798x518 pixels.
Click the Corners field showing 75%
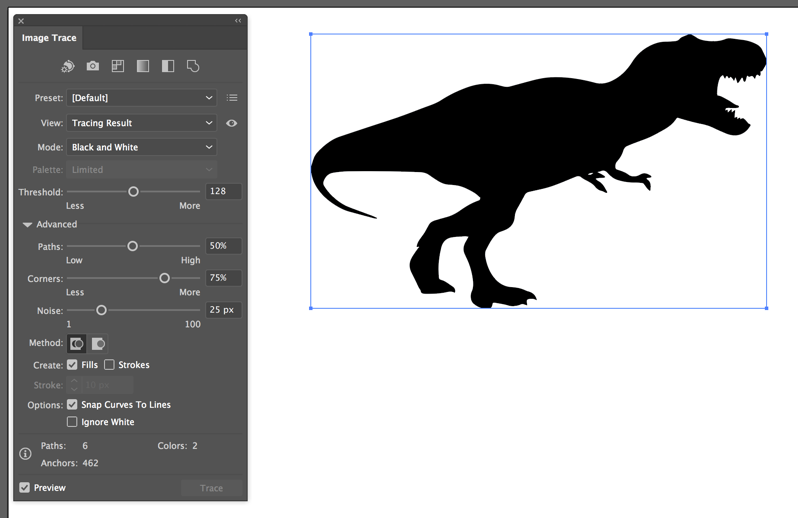[x=223, y=278]
